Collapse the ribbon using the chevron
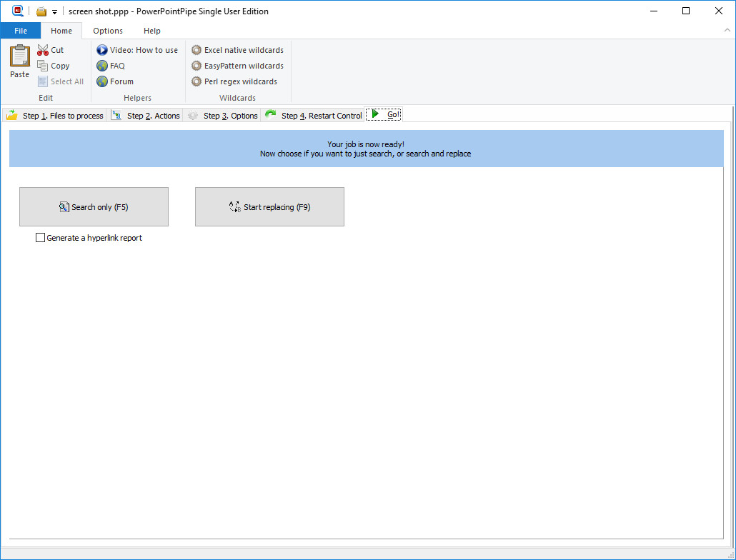 click(726, 31)
